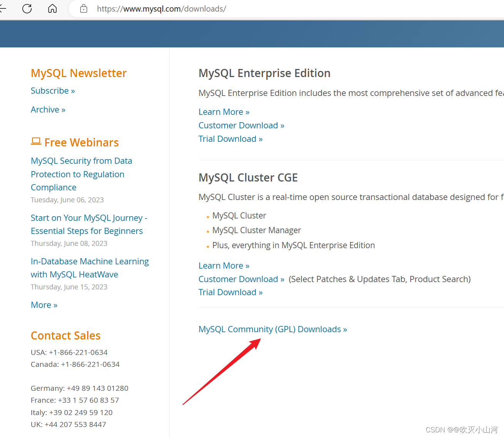Image resolution: width=504 pixels, height=437 pixels.
Task: Click the 'Plus, everything in MySQL Enterprise Edition' bullet
Action: point(293,245)
